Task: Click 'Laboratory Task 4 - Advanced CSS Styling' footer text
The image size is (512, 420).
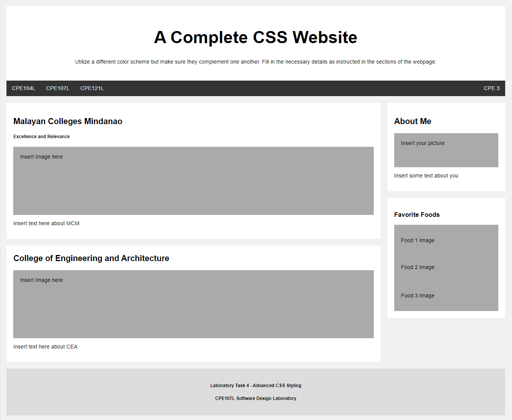Action: [x=256, y=386]
